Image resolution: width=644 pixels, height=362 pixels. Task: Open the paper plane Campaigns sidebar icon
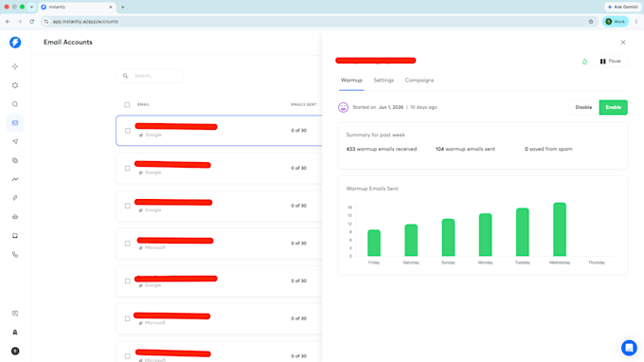[x=15, y=142]
